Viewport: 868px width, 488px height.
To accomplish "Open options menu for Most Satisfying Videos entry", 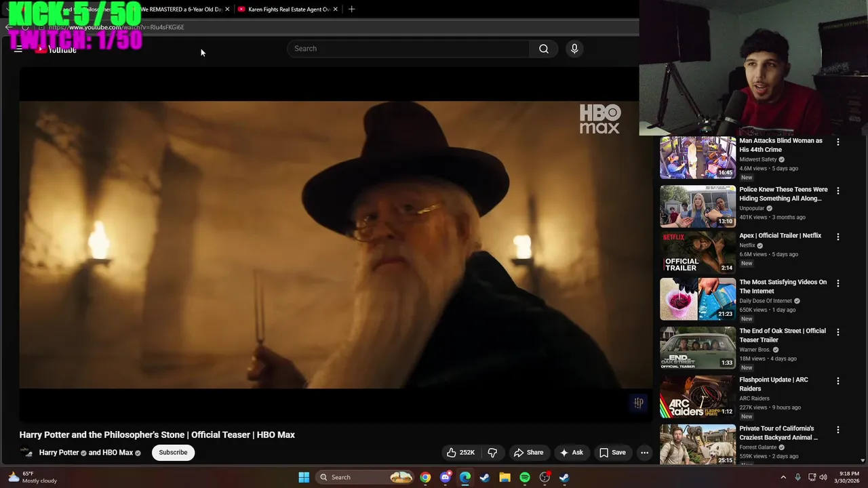I will [x=838, y=283].
